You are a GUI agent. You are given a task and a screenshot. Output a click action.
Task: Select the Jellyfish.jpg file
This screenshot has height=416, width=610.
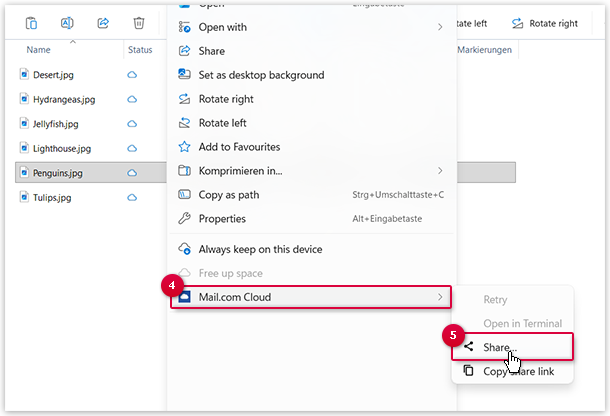56,124
